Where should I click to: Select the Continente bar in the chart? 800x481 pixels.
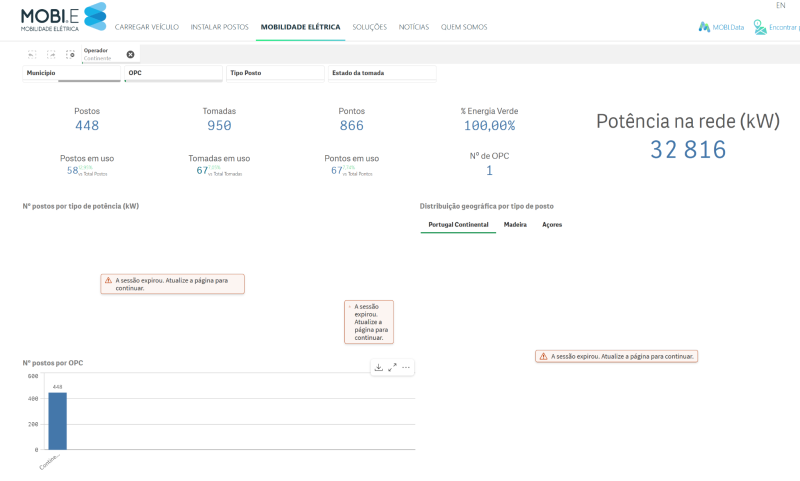tap(58, 421)
